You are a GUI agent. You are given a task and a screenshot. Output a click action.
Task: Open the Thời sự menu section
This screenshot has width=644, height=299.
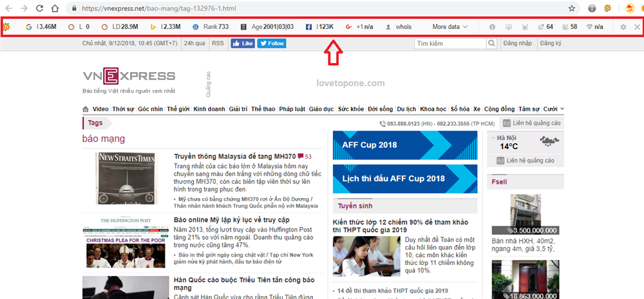[123, 109]
